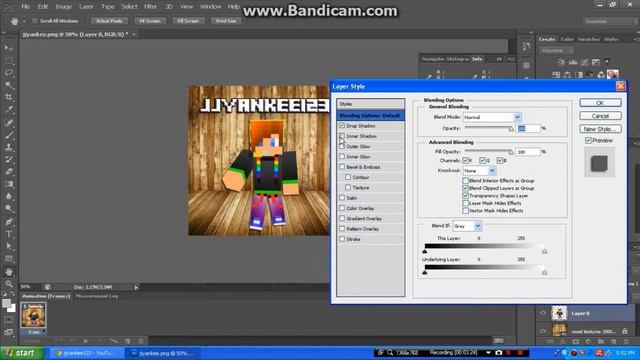Hide Layer 0 using its eye icon
Image resolution: width=640 pixels, height=360 pixels.
click(x=543, y=313)
